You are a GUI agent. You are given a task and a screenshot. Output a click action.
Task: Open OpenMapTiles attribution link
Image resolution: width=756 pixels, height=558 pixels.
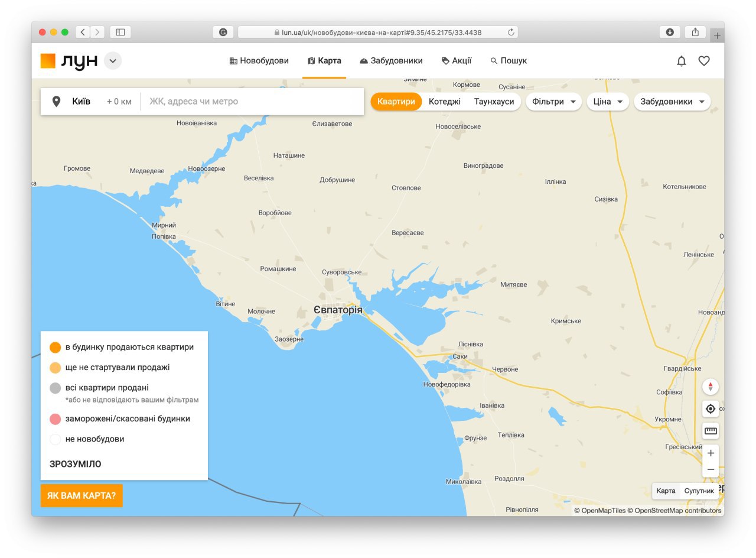coord(599,511)
